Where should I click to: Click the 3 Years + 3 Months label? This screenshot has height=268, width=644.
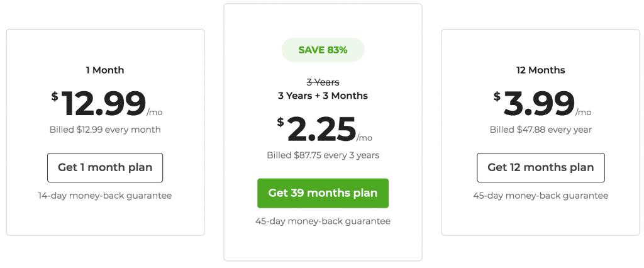(323, 96)
